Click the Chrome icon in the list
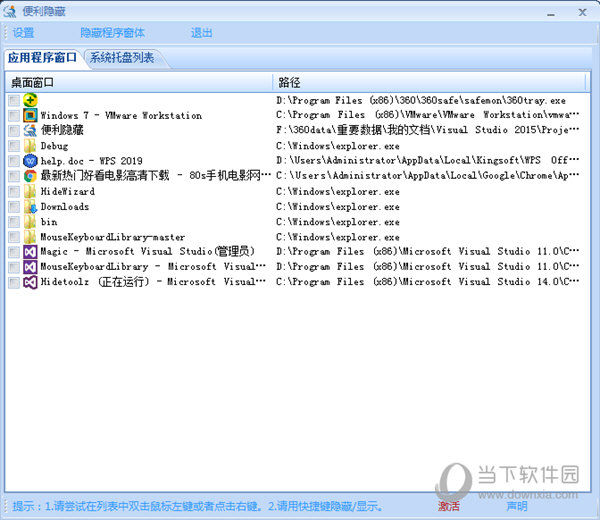The width and height of the screenshot is (600, 520). pyautogui.click(x=30, y=176)
